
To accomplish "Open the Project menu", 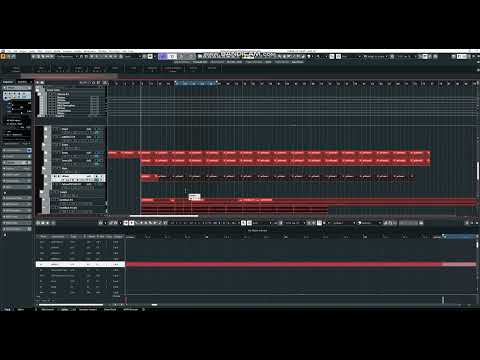I will (23, 51).
